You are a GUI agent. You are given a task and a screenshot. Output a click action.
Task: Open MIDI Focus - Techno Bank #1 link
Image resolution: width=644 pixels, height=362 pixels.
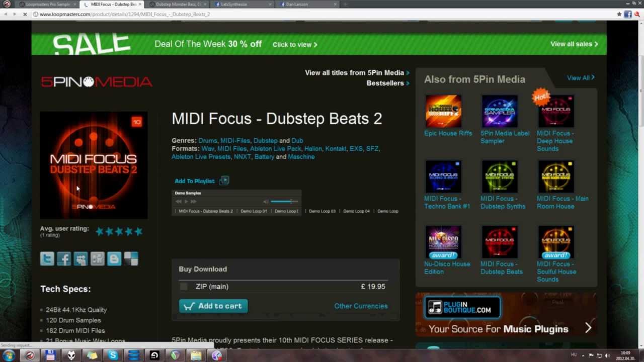pyautogui.click(x=447, y=202)
